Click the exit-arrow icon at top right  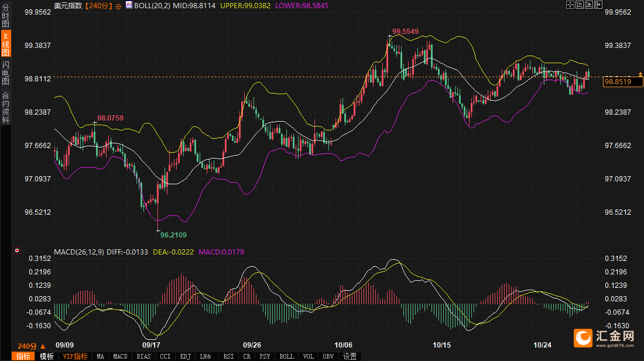click(598, 5)
